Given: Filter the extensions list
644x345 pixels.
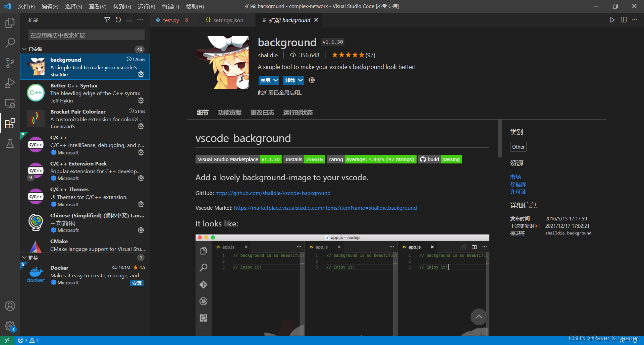Looking at the screenshot, I should 107,20.
